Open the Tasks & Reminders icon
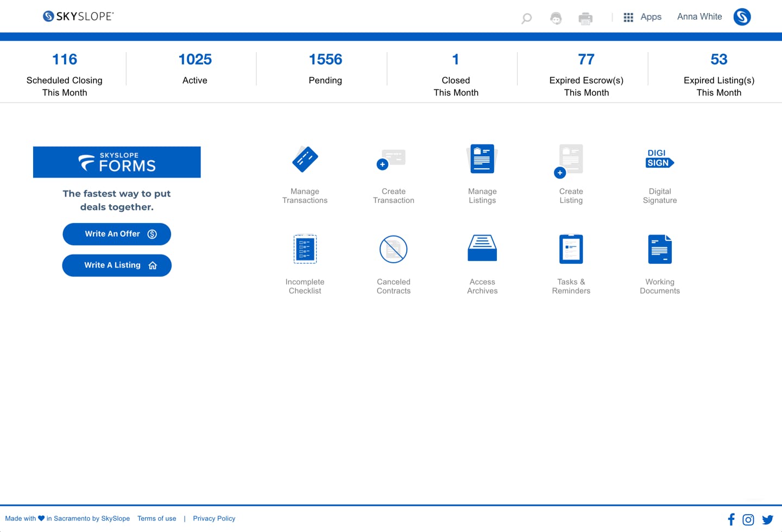Viewport: 782px width, 532px height. [x=571, y=249]
